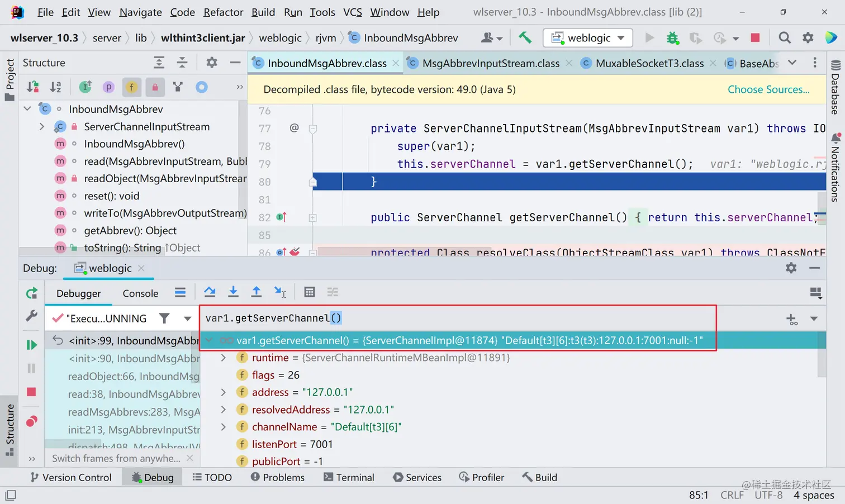Image resolution: width=845 pixels, height=504 pixels.
Task: Open IDE settings gear in top toolbar
Action: (808, 37)
